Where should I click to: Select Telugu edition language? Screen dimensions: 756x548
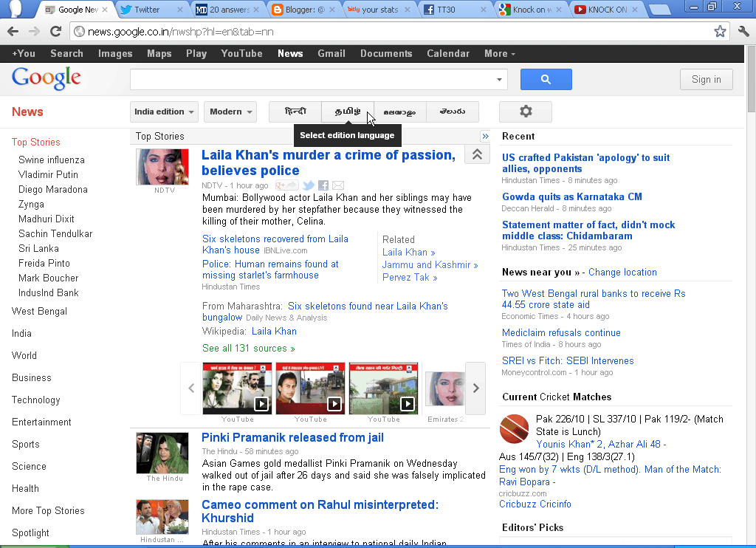(453, 112)
